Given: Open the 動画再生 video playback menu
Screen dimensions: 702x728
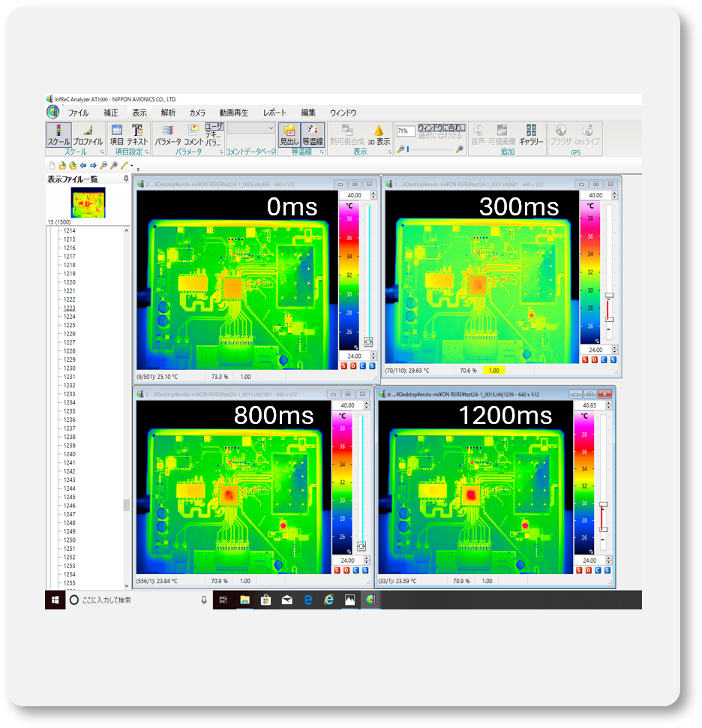Looking at the screenshot, I should click(234, 113).
